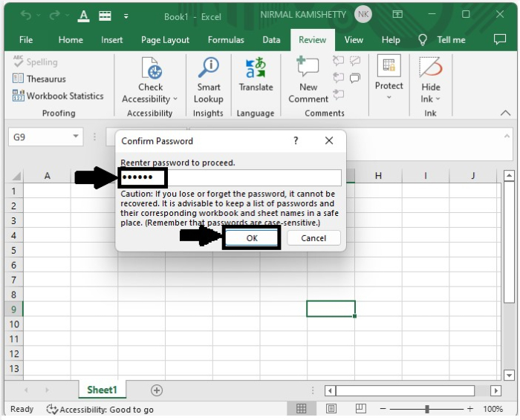
Task: Open the Help tab
Action: (391, 40)
